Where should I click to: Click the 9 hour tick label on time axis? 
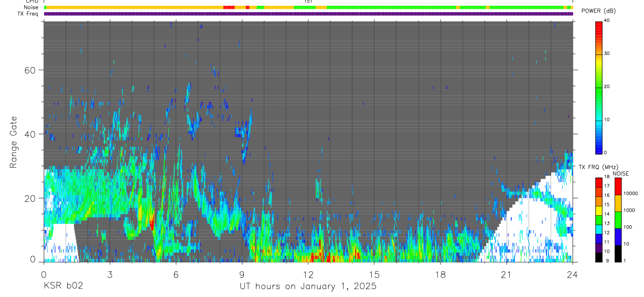(242, 274)
